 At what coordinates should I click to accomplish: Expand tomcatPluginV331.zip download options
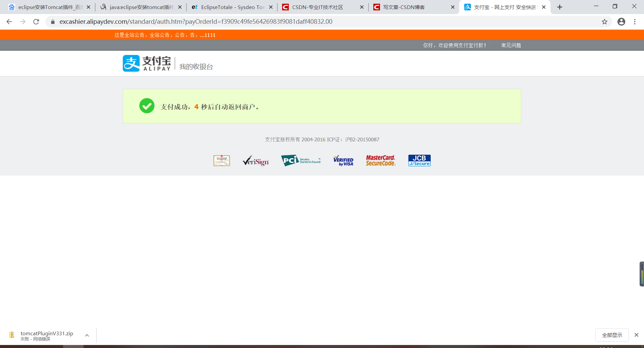pyautogui.click(x=87, y=335)
